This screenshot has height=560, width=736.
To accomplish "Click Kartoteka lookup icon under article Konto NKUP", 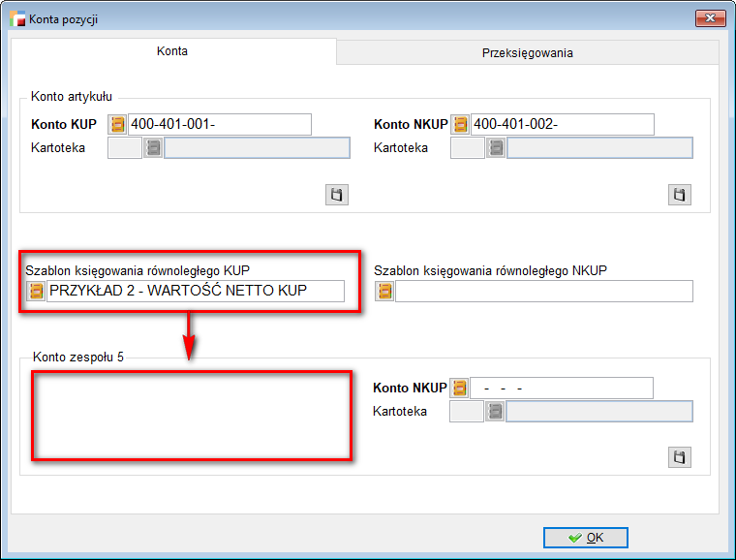I will (496, 148).
